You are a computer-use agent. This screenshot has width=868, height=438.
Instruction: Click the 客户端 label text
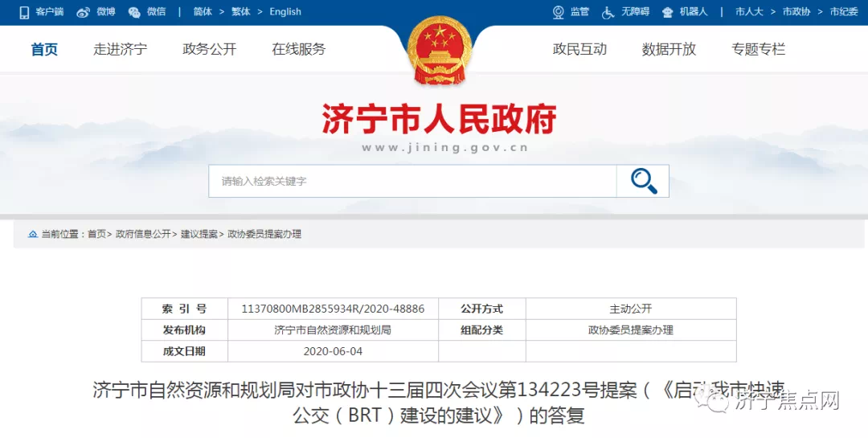click(50, 11)
